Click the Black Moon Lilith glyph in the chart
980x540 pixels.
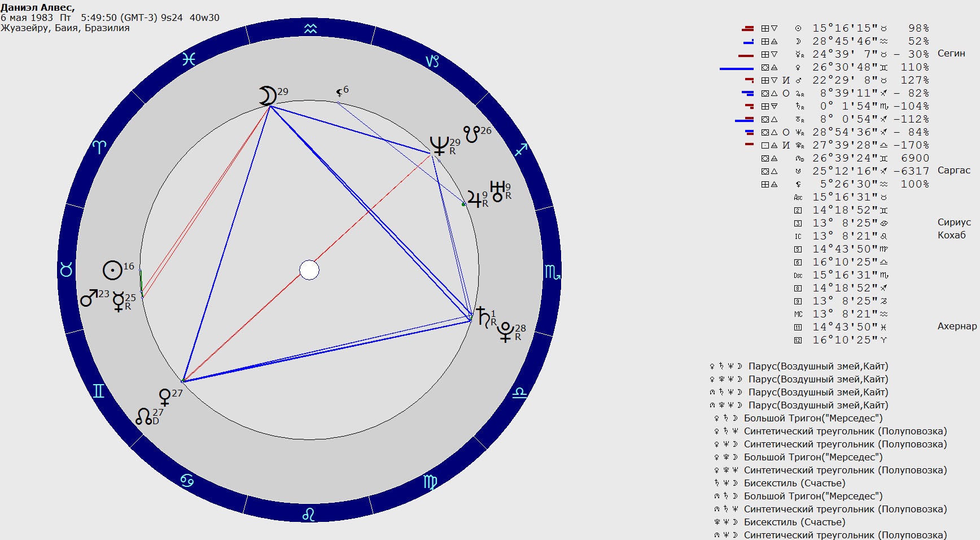(x=339, y=92)
